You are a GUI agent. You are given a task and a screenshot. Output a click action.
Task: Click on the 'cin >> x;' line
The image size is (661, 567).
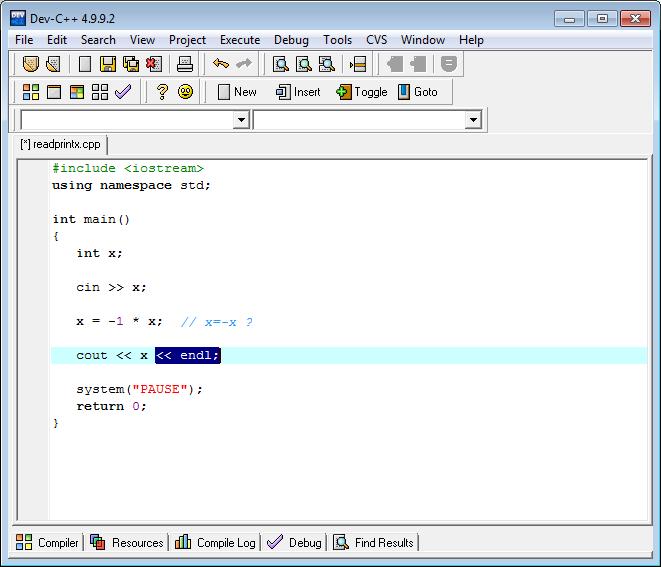[x=111, y=288]
